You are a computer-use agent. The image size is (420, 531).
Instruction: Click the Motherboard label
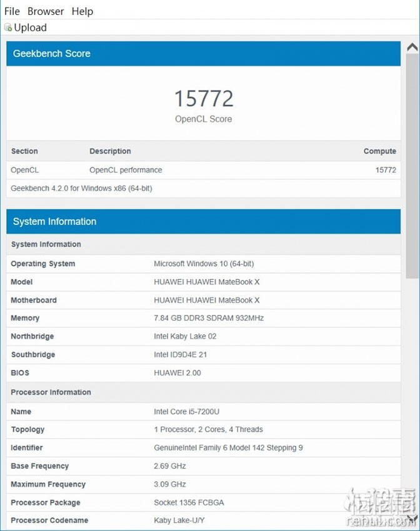(34, 300)
